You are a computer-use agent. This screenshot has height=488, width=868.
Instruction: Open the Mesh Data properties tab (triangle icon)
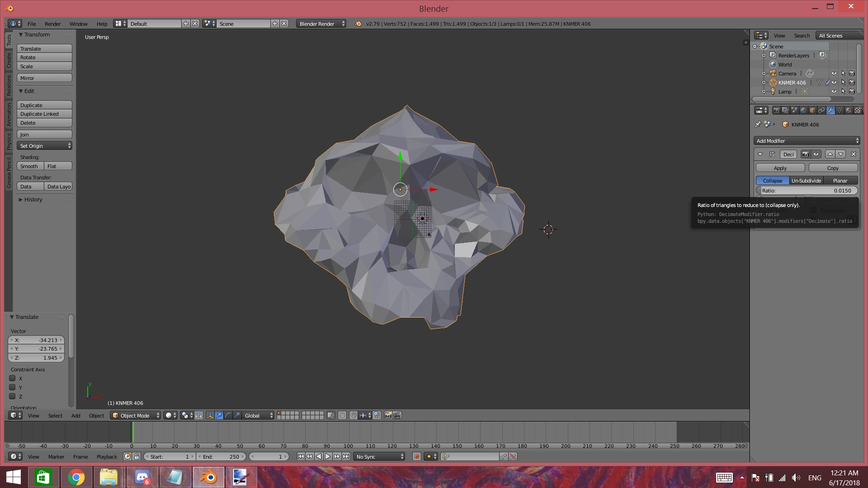pos(840,110)
